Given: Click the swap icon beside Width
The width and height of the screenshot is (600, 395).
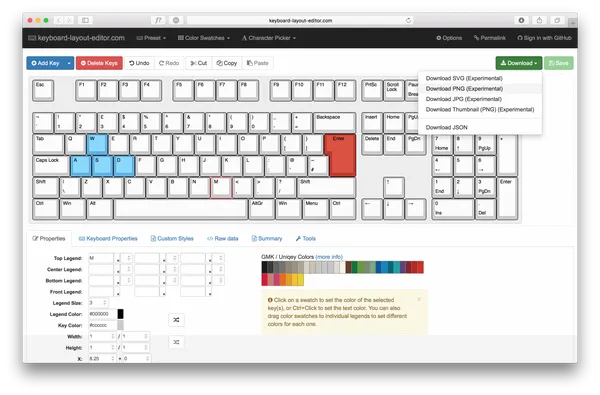Looking at the screenshot, I should tap(176, 342).
